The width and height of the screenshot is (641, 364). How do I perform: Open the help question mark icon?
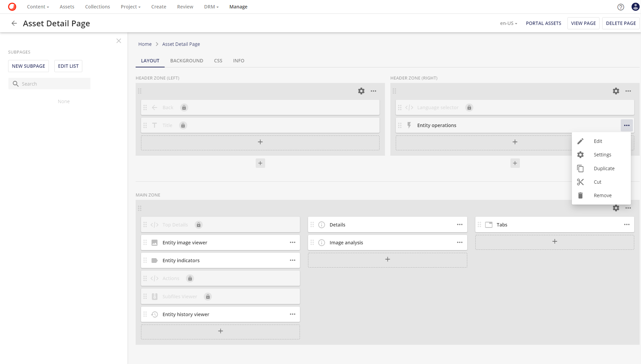click(x=620, y=7)
